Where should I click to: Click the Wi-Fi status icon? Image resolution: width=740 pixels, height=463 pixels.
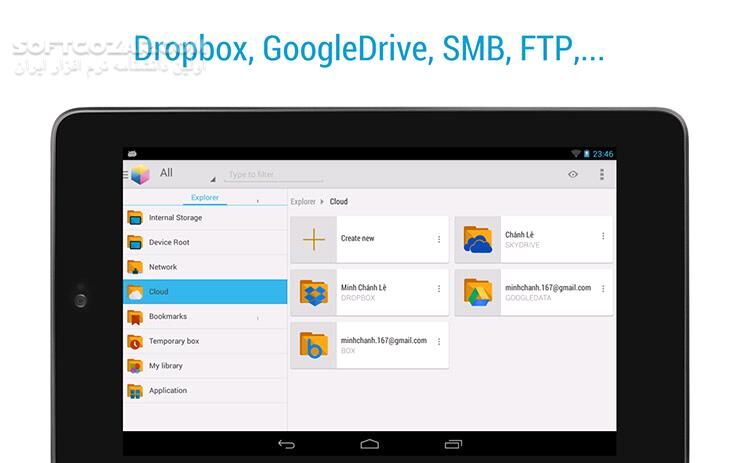pos(576,153)
